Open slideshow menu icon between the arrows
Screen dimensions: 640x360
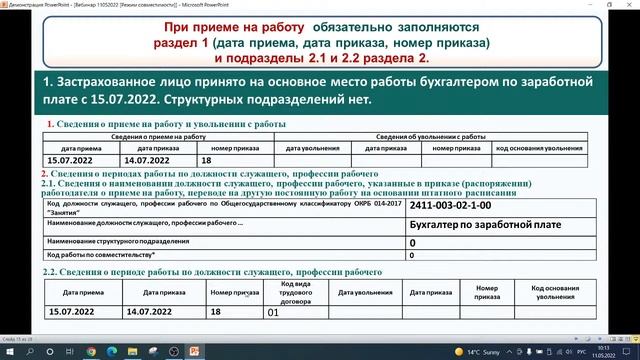(588, 339)
